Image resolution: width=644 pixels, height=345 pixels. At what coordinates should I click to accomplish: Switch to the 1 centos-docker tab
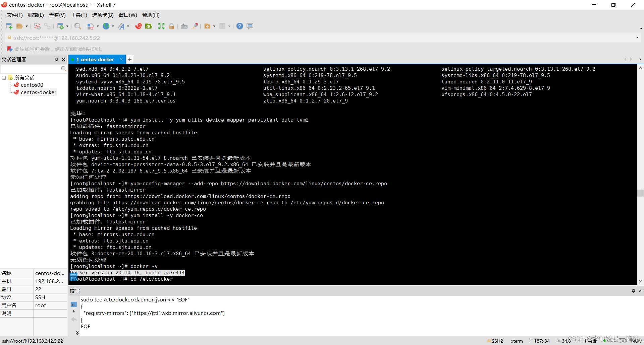(95, 60)
